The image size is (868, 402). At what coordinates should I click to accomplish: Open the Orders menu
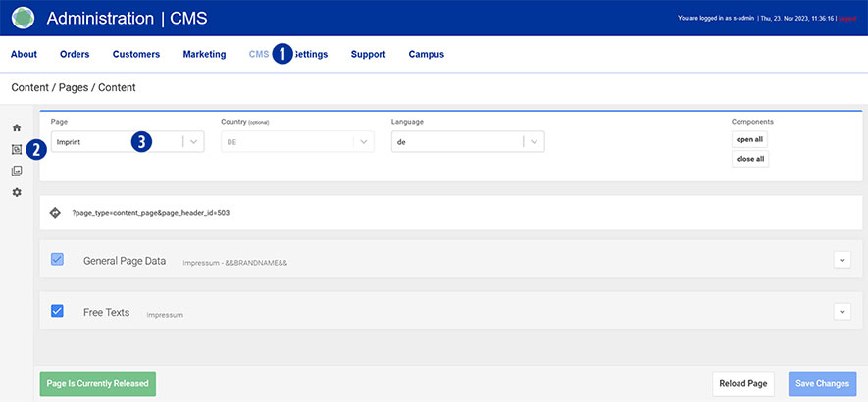[75, 55]
